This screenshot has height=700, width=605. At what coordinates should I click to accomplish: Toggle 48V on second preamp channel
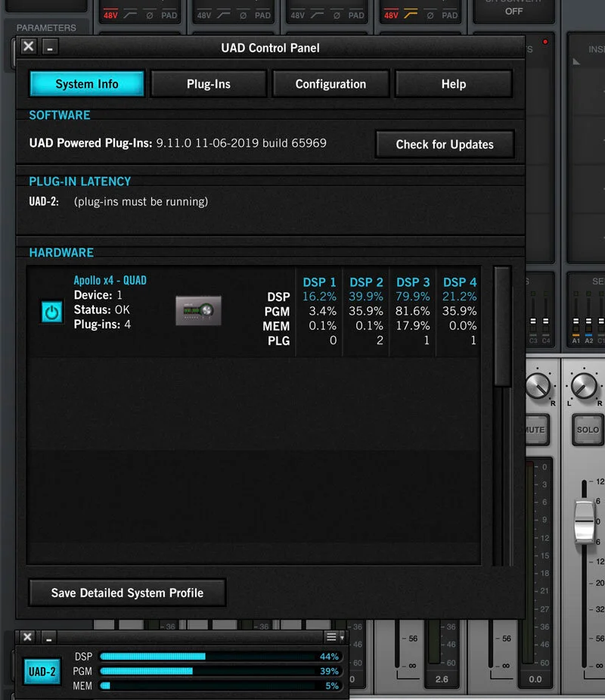pos(204,15)
